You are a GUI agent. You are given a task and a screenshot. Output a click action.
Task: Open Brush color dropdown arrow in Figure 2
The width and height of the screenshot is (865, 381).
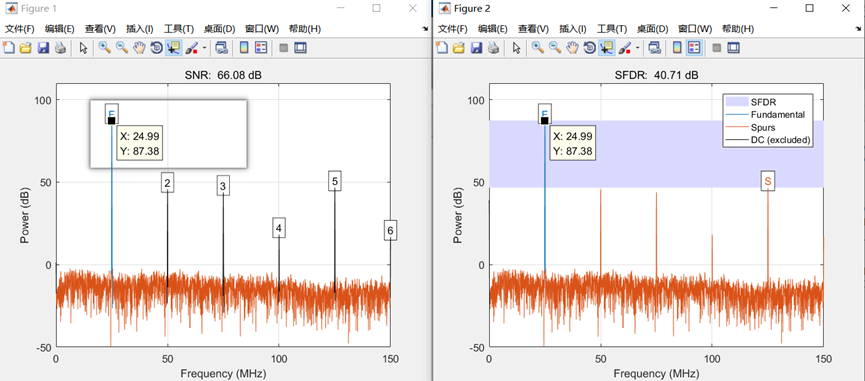tap(638, 48)
